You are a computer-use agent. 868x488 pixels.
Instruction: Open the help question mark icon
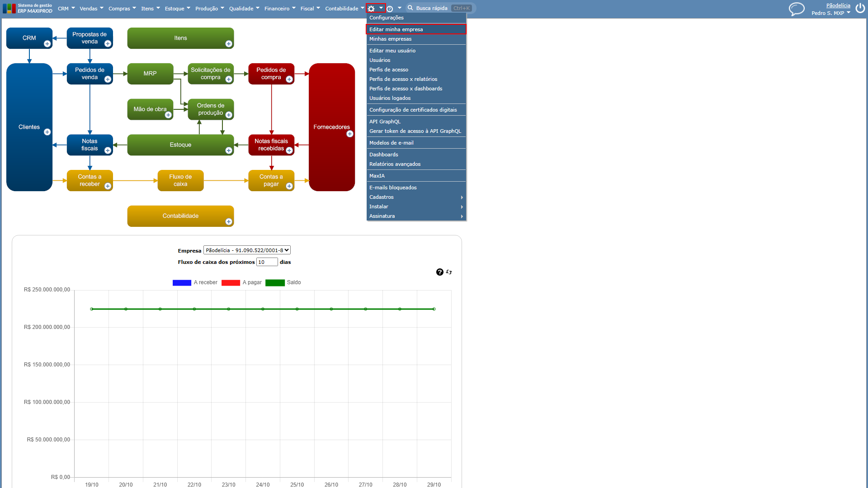[390, 9]
